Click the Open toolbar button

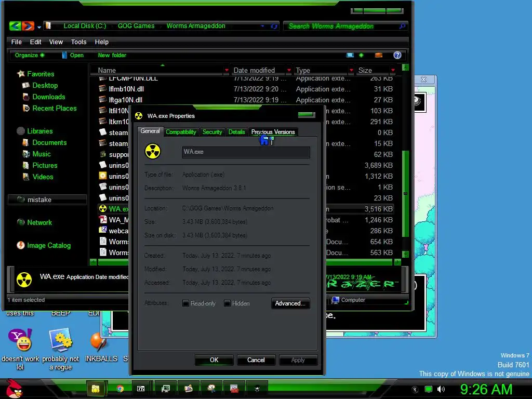(x=73, y=55)
